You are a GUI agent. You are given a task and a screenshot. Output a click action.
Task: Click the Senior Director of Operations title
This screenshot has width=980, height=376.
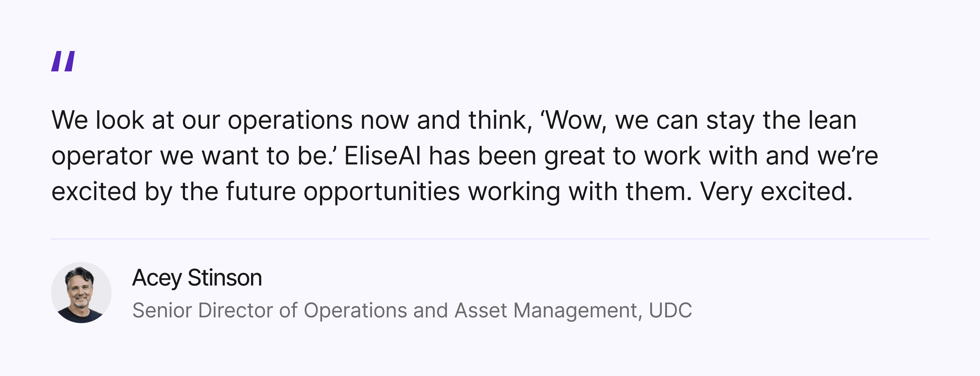(412, 310)
